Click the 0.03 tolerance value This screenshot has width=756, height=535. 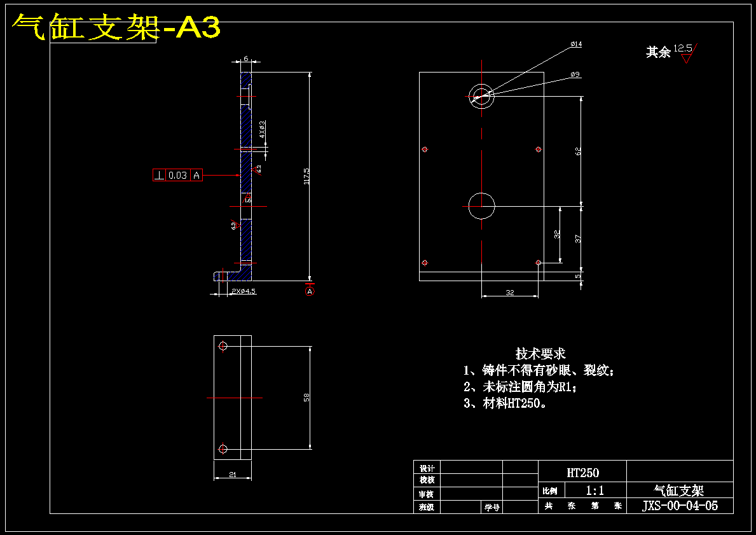coord(178,176)
